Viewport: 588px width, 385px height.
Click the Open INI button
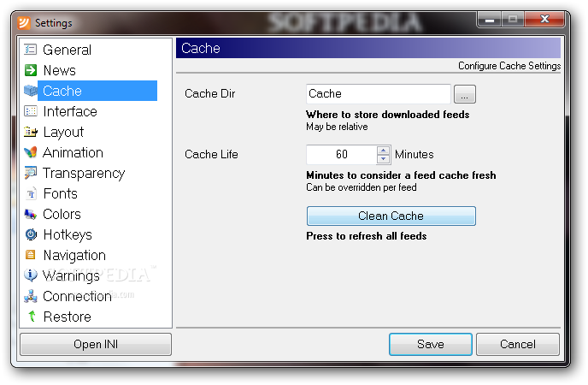96,344
